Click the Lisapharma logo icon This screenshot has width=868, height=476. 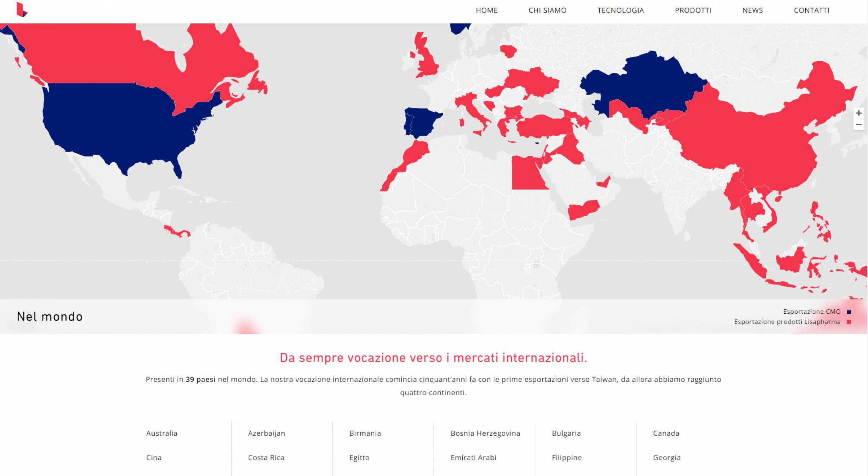(x=22, y=10)
